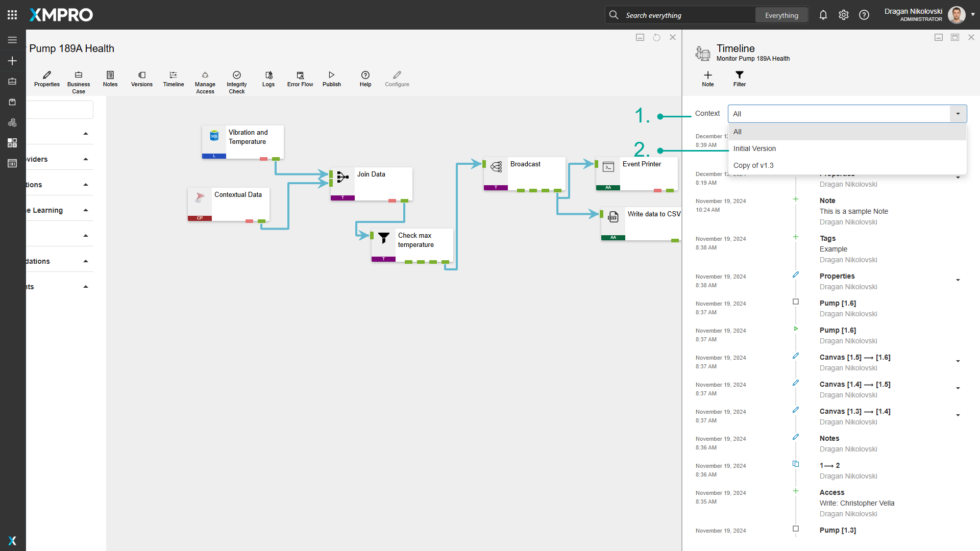Click the plus icon in left sidebar
This screenshot has width=980, height=551.
click(x=12, y=61)
